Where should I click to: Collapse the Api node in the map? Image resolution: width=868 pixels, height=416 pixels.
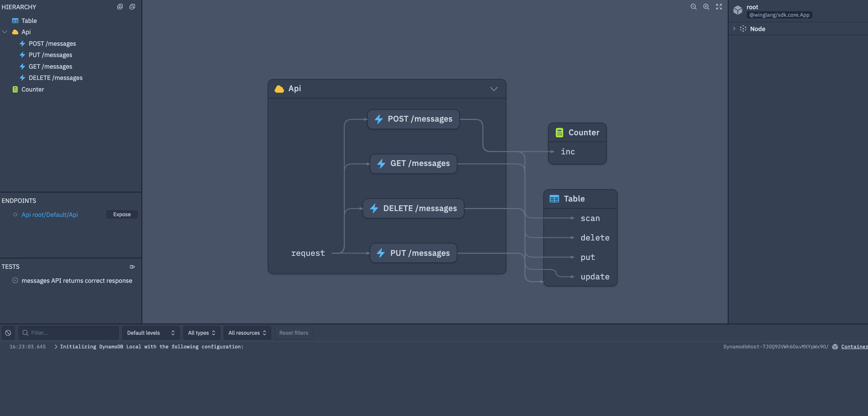(494, 89)
